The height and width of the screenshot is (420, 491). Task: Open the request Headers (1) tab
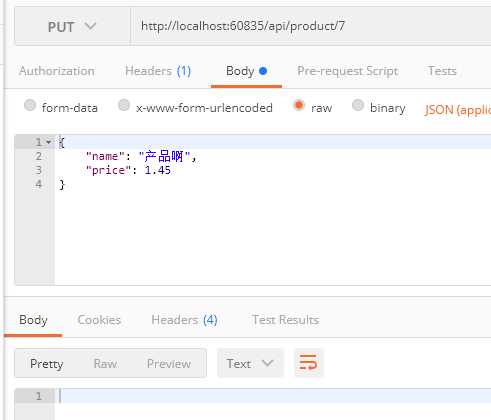(158, 71)
